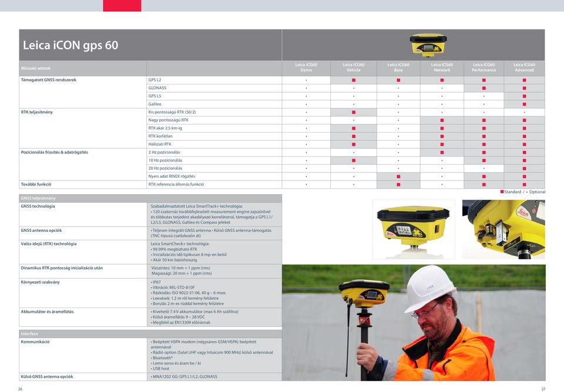Click red marker for Kis pontosságú RTK under Vehicle
Viewport: 564px width, 392px height.
[354, 113]
